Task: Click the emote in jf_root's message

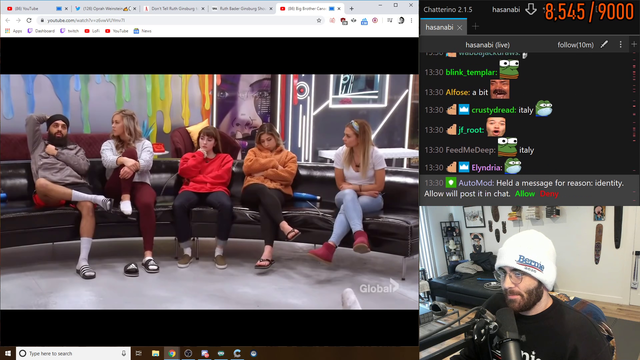Action: pyautogui.click(x=496, y=127)
